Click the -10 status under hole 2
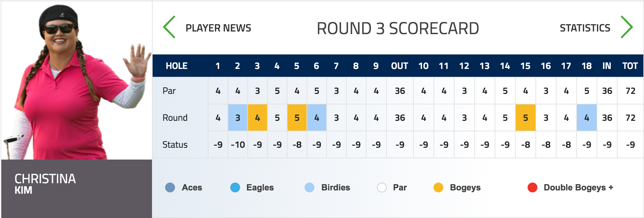 coord(238,145)
